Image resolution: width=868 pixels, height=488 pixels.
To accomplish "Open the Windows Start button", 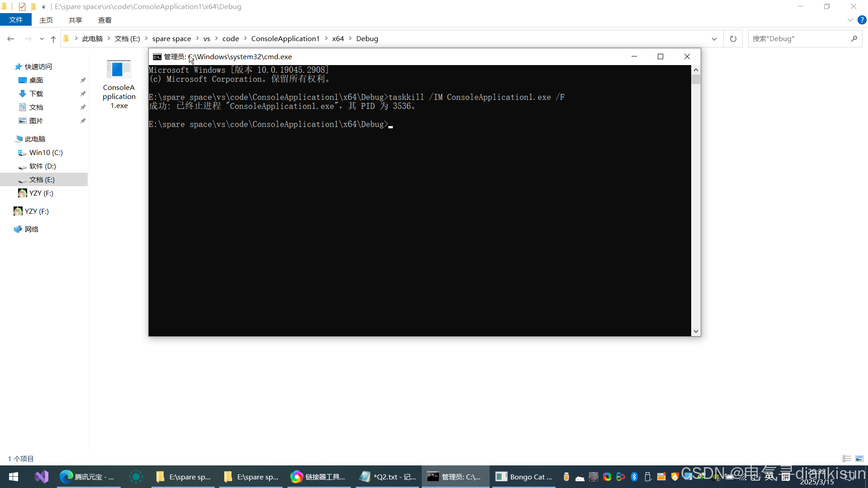I will [14, 477].
